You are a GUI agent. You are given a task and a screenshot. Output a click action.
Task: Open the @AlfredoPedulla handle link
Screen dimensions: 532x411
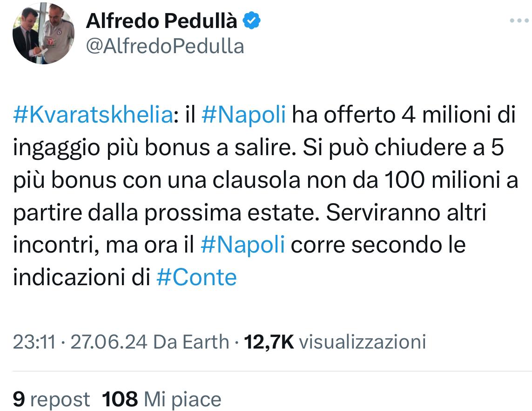click(x=165, y=46)
